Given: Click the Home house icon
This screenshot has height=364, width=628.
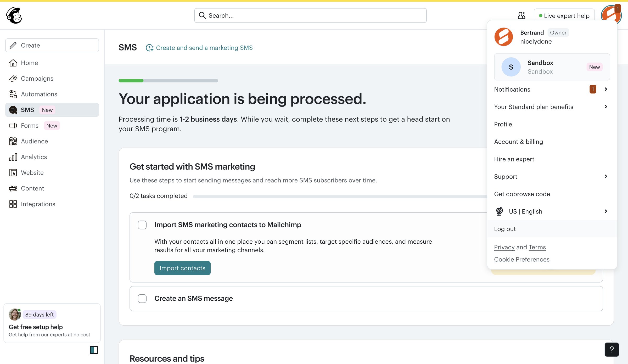Looking at the screenshot, I should coord(13,63).
